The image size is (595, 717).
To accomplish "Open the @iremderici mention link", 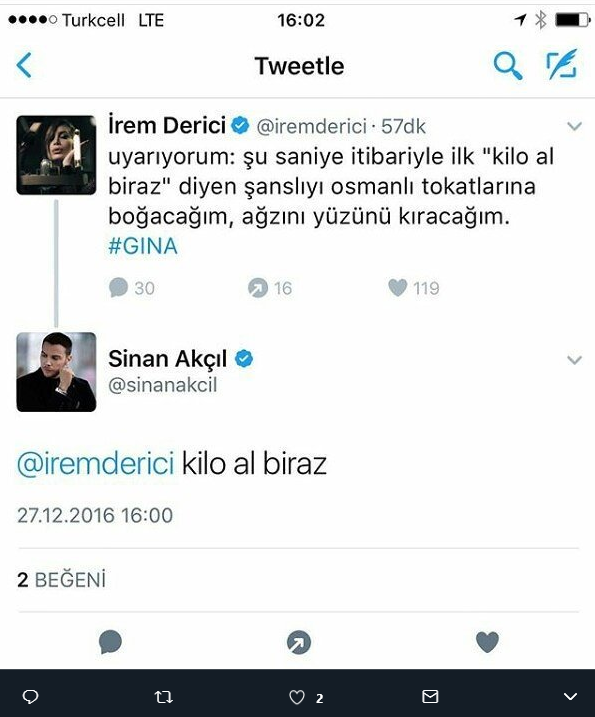I will click(x=96, y=464).
